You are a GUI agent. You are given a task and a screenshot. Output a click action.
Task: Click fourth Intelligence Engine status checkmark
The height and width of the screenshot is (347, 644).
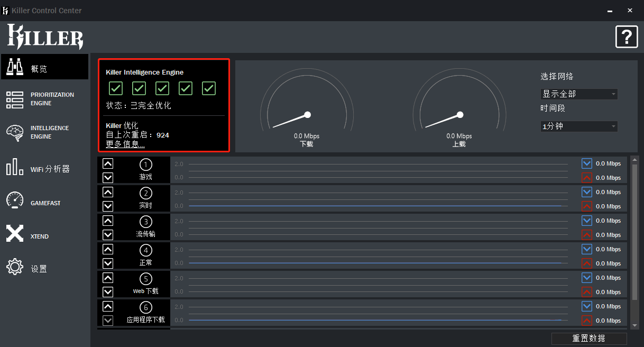[185, 88]
